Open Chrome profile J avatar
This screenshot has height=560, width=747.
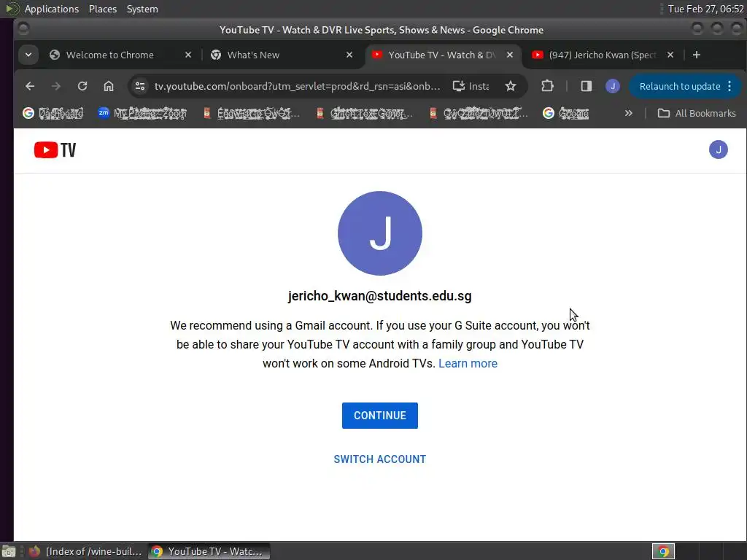613,86
